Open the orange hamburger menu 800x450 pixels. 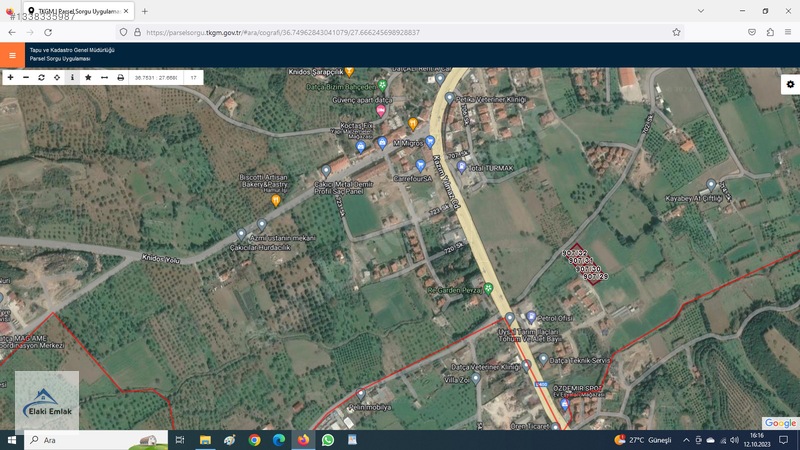click(12, 55)
